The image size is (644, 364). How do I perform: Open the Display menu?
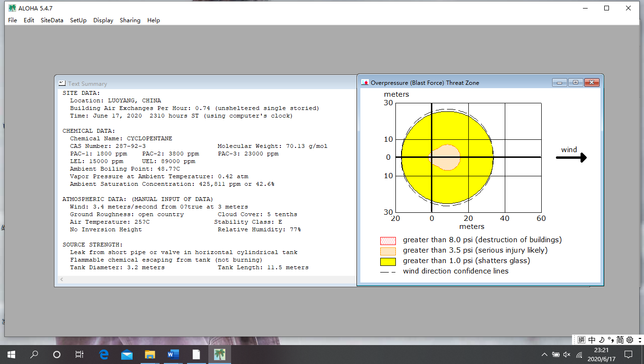[x=103, y=20]
